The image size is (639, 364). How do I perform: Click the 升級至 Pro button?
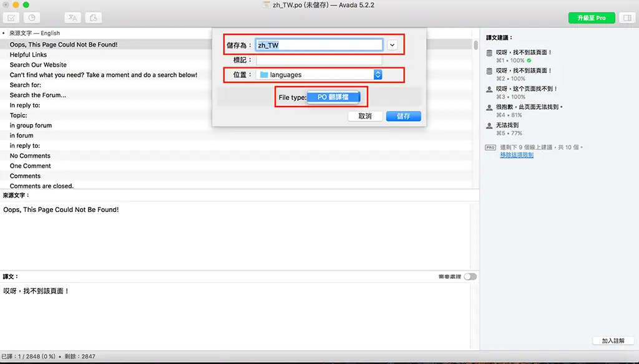click(x=592, y=18)
